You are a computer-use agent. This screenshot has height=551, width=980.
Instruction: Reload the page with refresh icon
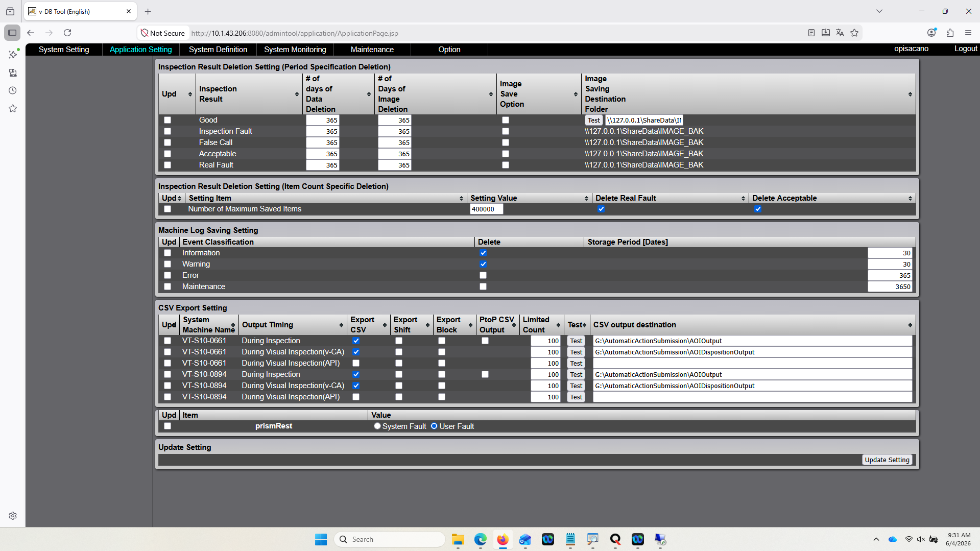[x=67, y=33]
